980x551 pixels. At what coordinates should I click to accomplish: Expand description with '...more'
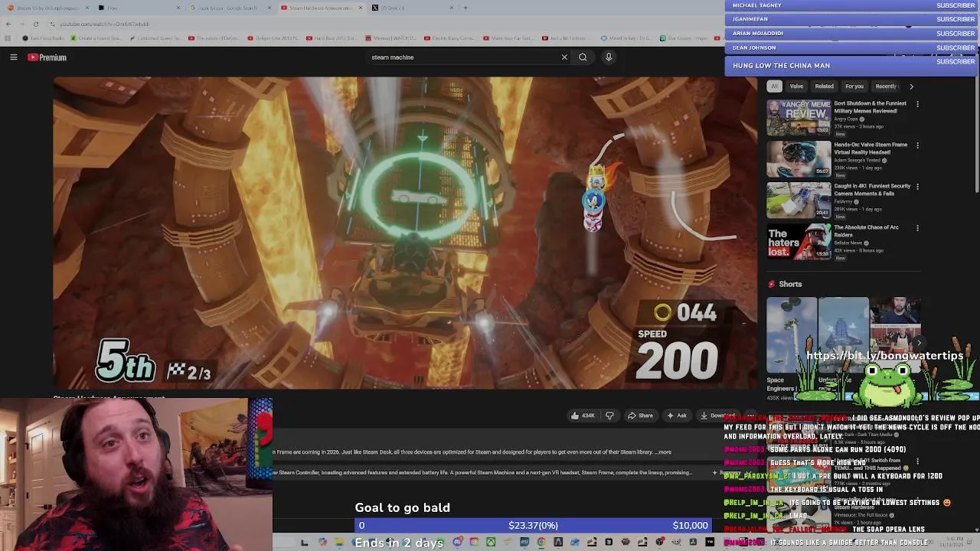tap(664, 452)
